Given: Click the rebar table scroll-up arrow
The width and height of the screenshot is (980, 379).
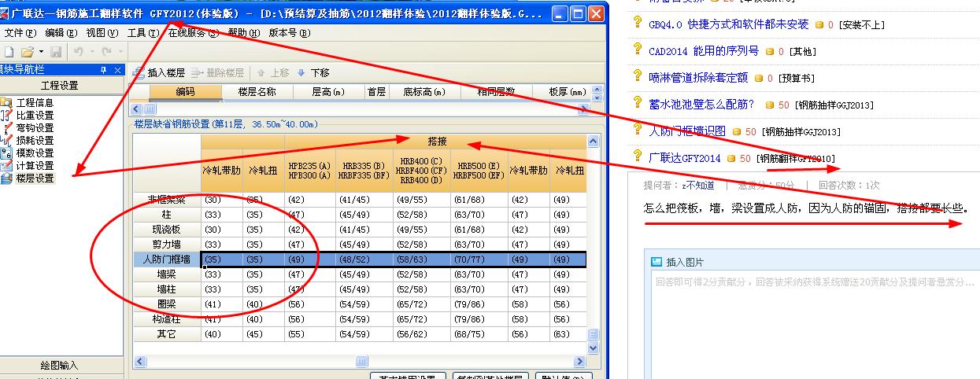Looking at the screenshot, I should [594, 140].
